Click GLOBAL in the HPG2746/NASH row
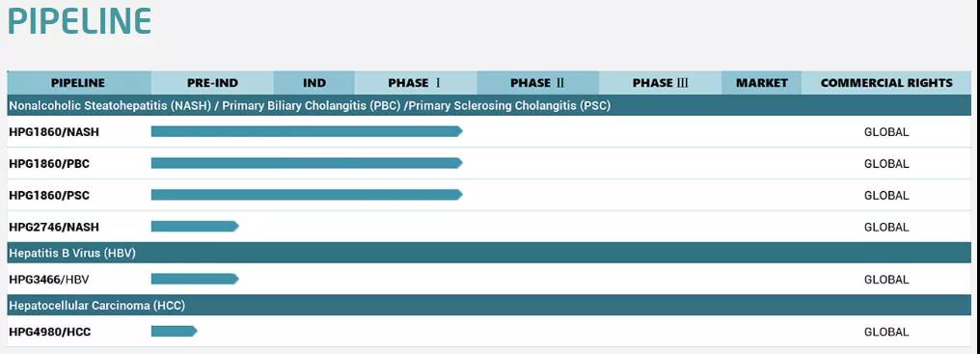The width and height of the screenshot is (980, 354). coord(886,227)
